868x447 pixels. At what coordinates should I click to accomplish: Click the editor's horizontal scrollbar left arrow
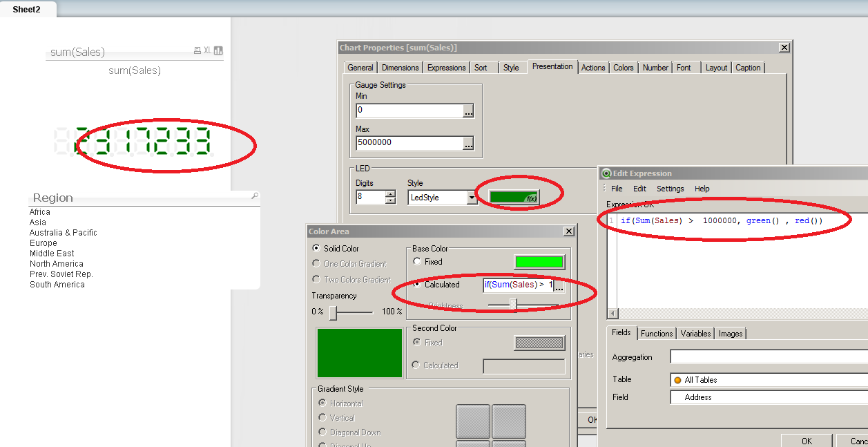pos(613,314)
